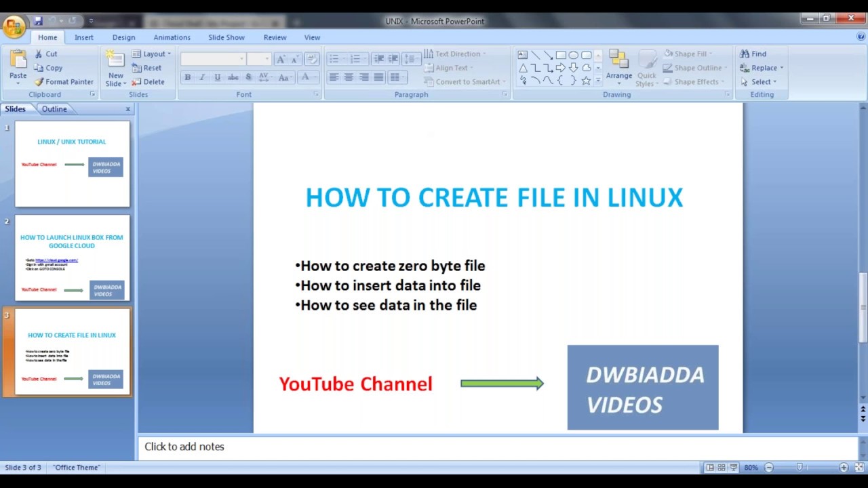Image resolution: width=868 pixels, height=488 pixels.
Task: Align text right
Action: [363, 77]
